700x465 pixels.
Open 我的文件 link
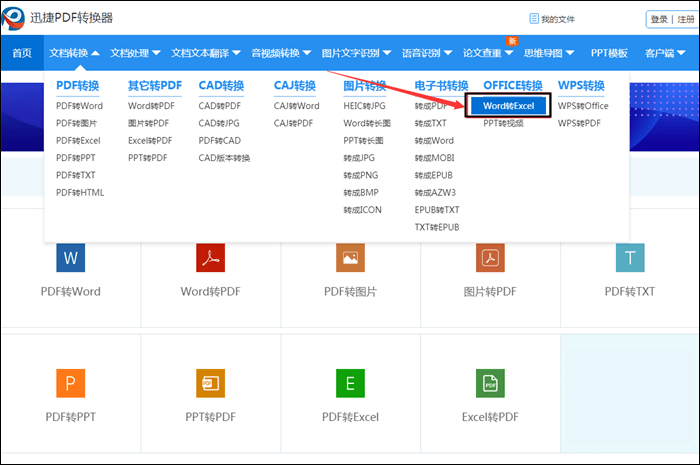click(x=558, y=19)
